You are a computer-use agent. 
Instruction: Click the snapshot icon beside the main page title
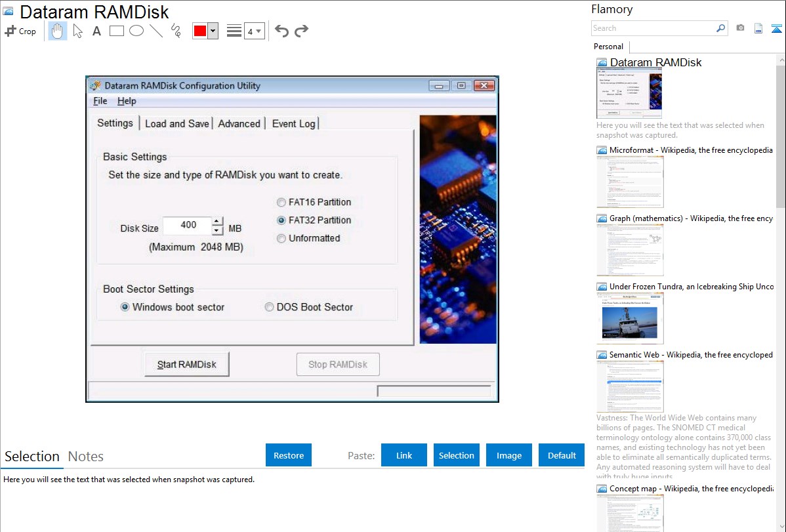[x=9, y=12]
